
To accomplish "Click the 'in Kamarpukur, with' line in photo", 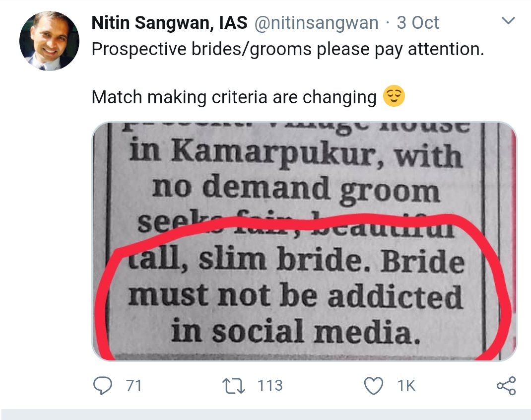I will [296, 155].
